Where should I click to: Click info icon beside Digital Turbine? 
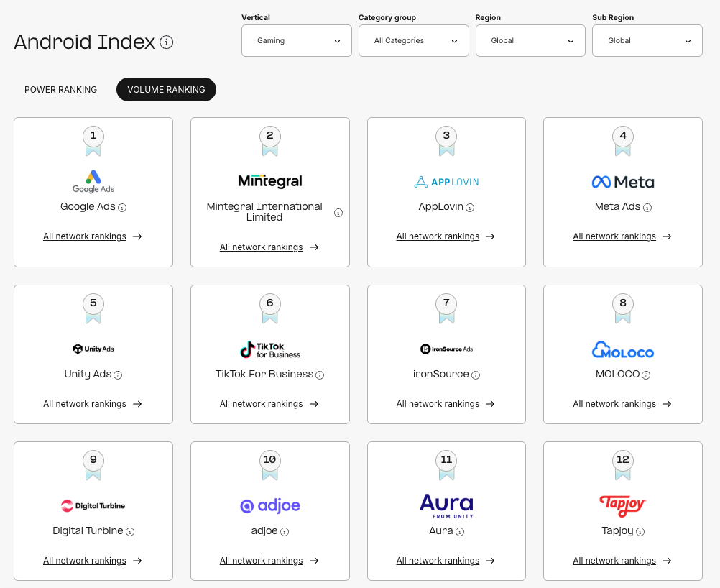[130, 532]
